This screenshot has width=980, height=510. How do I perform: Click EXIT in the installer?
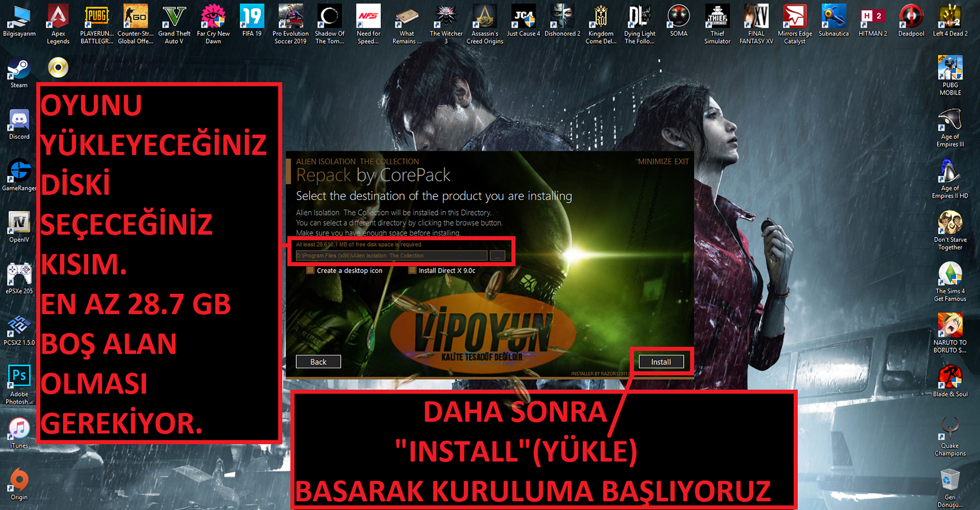click(x=681, y=161)
